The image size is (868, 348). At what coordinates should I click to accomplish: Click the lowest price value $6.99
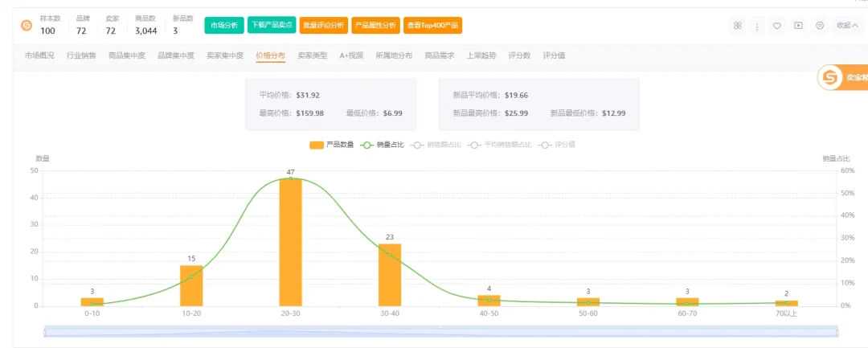pos(392,113)
